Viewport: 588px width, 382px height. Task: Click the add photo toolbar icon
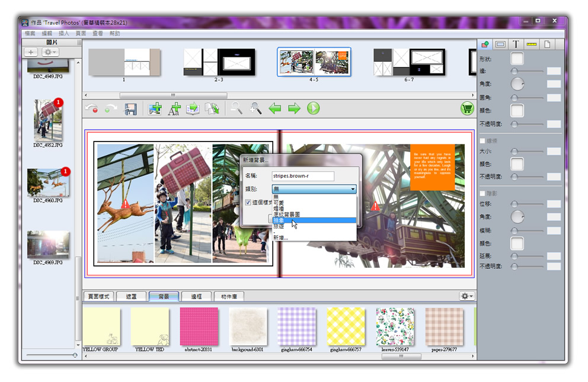(155, 109)
